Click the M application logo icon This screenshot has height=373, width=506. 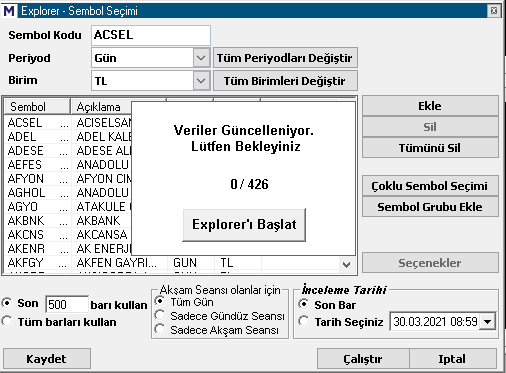[9, 11]
